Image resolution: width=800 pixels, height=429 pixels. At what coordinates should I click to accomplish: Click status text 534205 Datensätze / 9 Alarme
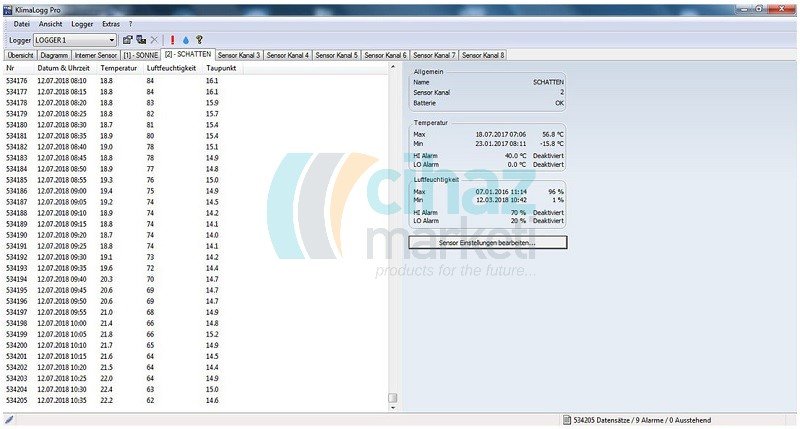pyautogui.click(x=642, y=420)
